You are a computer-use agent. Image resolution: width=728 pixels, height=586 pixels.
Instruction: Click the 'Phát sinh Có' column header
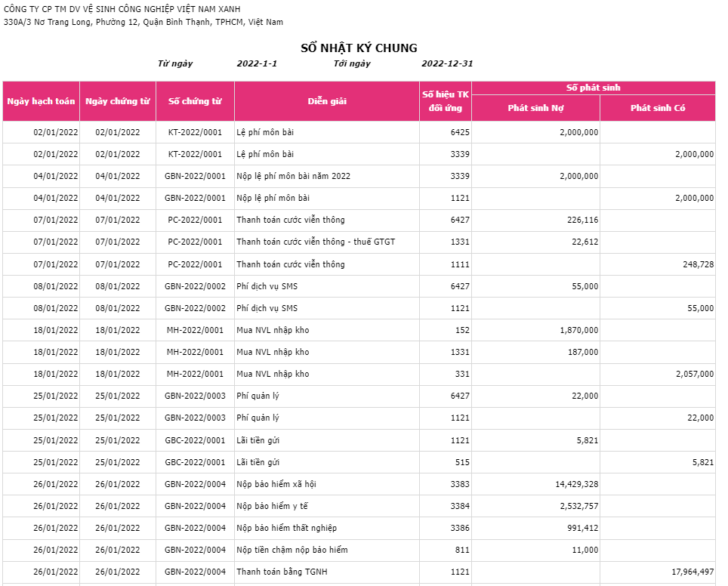pyautogui.click(x=657, y=108)
